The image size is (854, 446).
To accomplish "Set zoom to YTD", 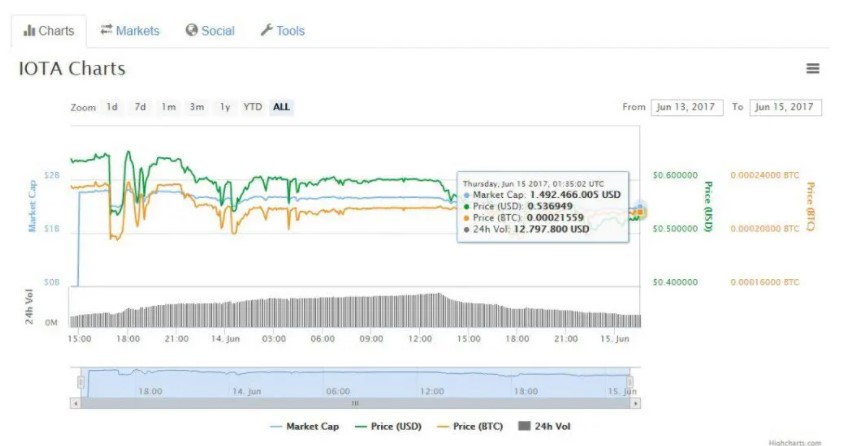I will pos(253,107).
